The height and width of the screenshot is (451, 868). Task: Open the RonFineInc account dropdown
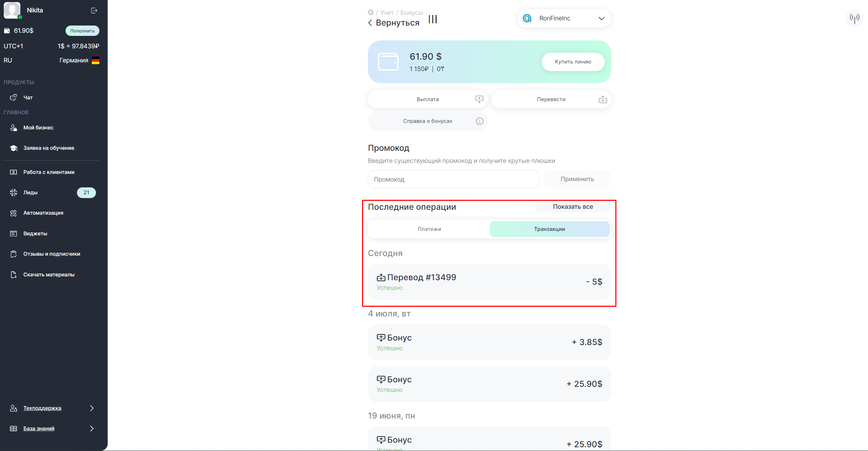564,18
